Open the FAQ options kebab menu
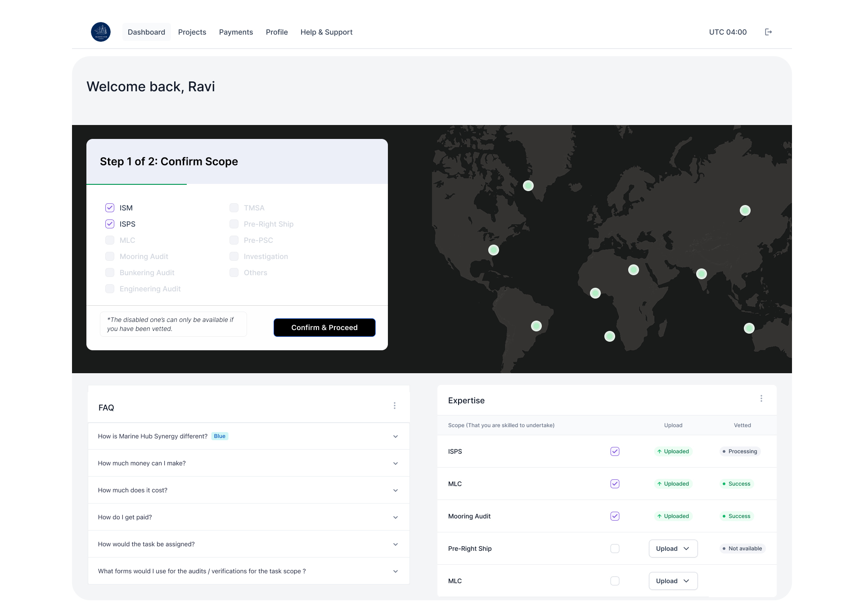 coord(395,405)
